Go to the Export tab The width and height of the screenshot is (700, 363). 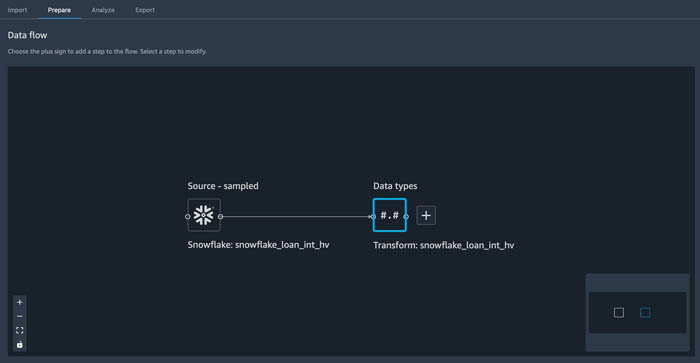(x=145, y=10)
